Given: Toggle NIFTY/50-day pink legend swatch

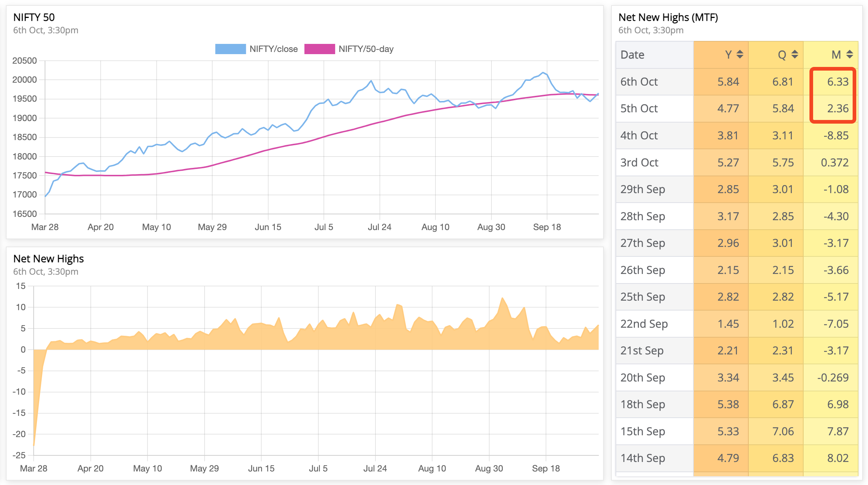Looking at the screenshot, I should pos(319,49).
